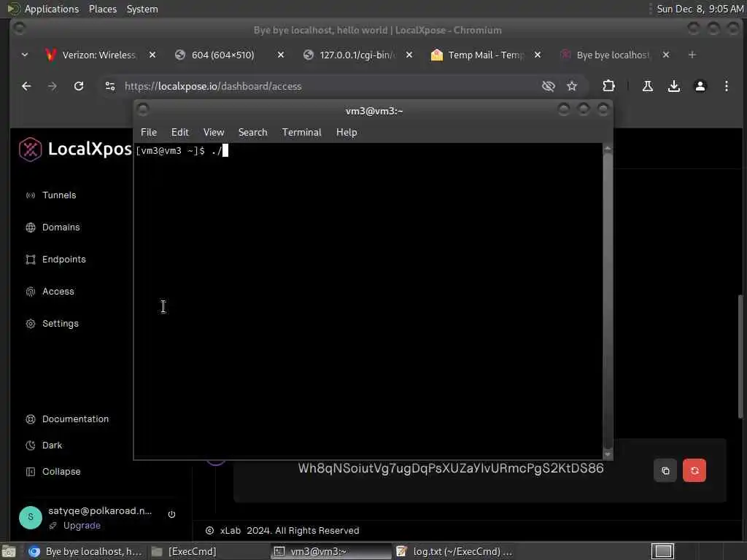Close the 604 (604×510) tab
Image resolution: width=747 pixels, height=560 pixels.
[281, 55]
